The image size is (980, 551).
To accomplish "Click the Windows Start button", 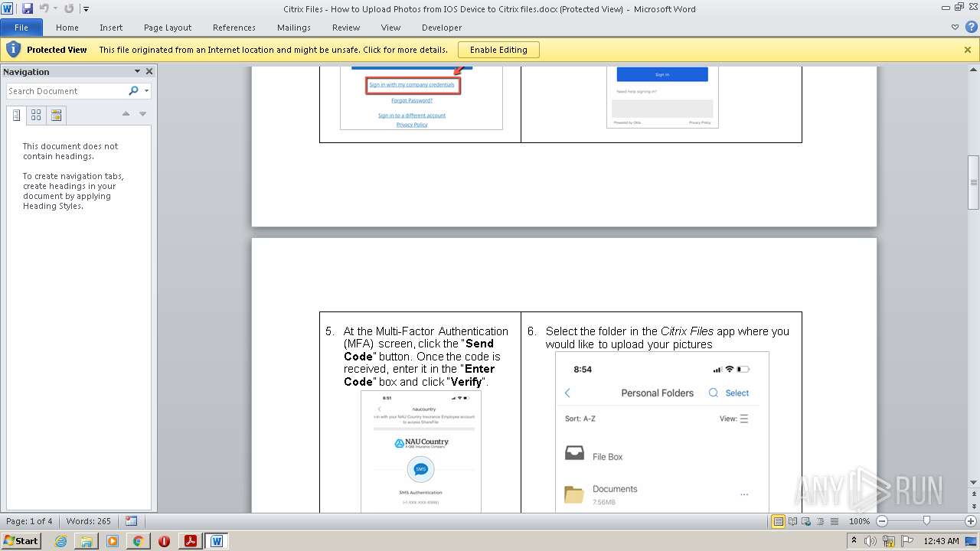I will (21, 540).
